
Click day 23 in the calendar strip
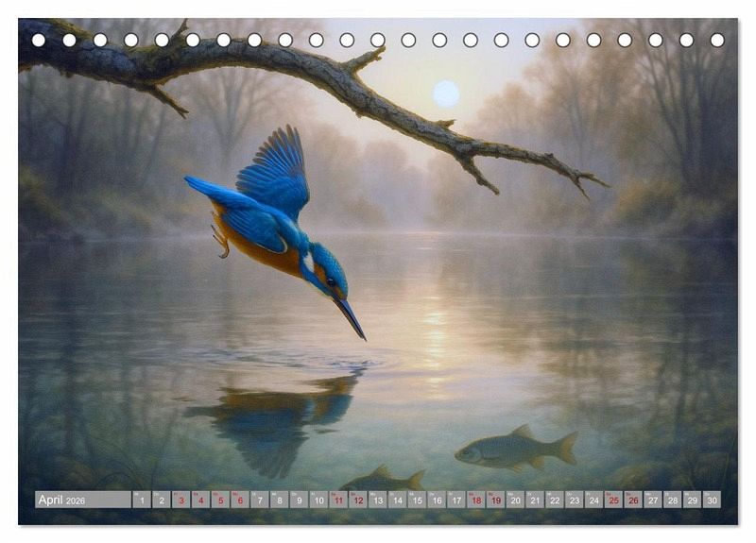[575, 500]
